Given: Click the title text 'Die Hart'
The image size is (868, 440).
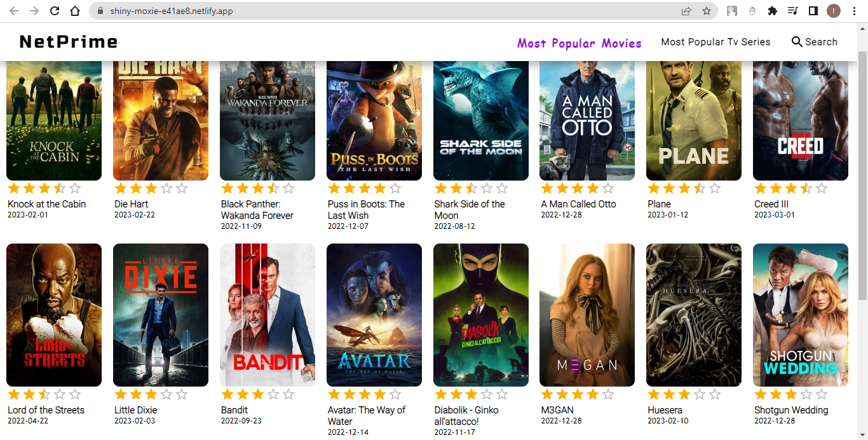Looking at the screenshot, I should click(x=131, y=204).
